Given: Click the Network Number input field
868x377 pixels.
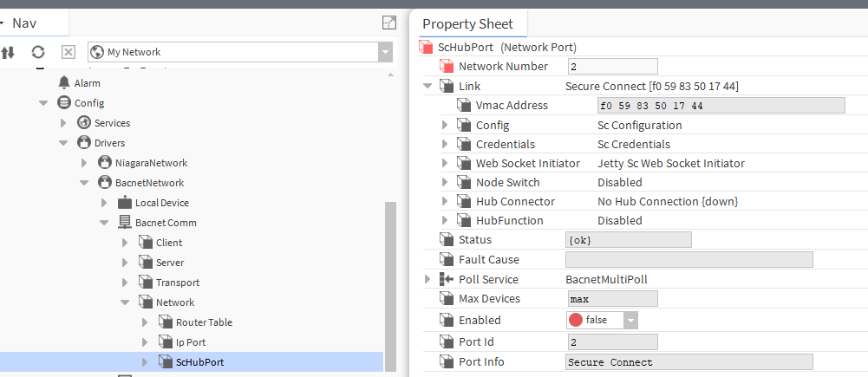Looking at the screenshot, I should pos(612,67).
